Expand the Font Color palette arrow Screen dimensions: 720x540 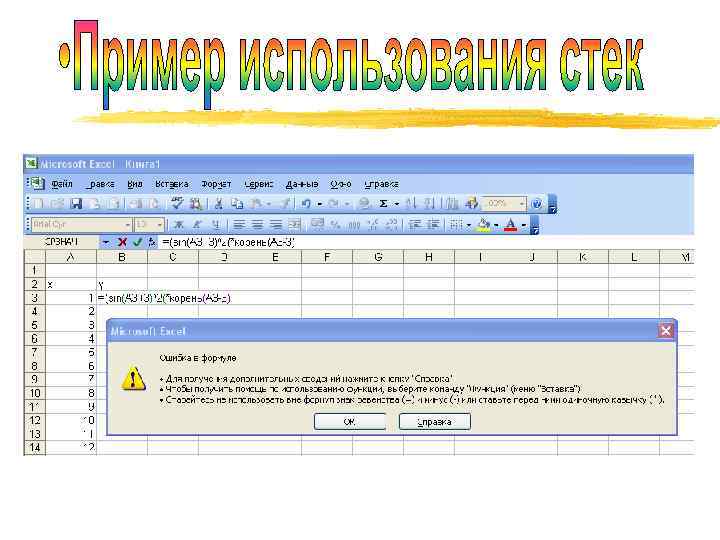coord(524,225)
